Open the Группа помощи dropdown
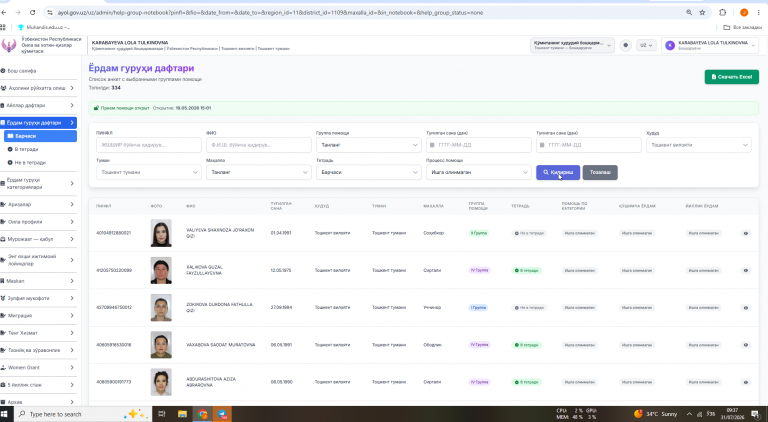 (368, 145)
